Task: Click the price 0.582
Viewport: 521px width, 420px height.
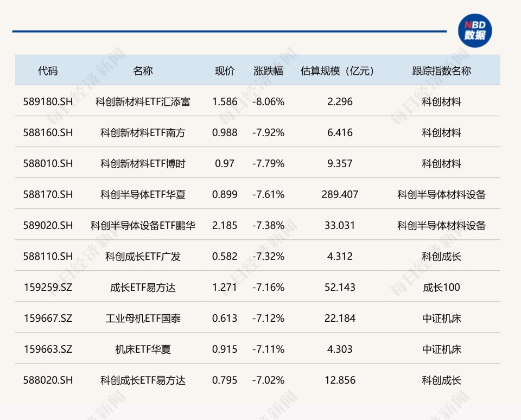Action: (x=225, y=256)
